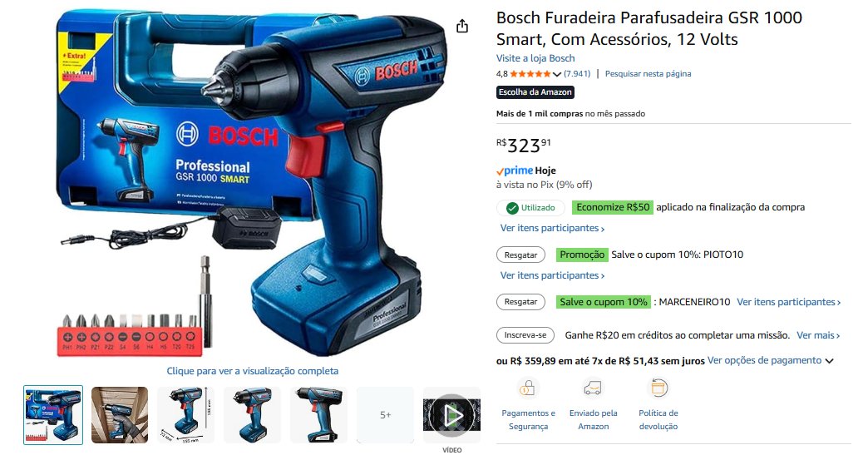Visit the Bosch store link
Screen dimensions: 868x455
coord(535,58)
